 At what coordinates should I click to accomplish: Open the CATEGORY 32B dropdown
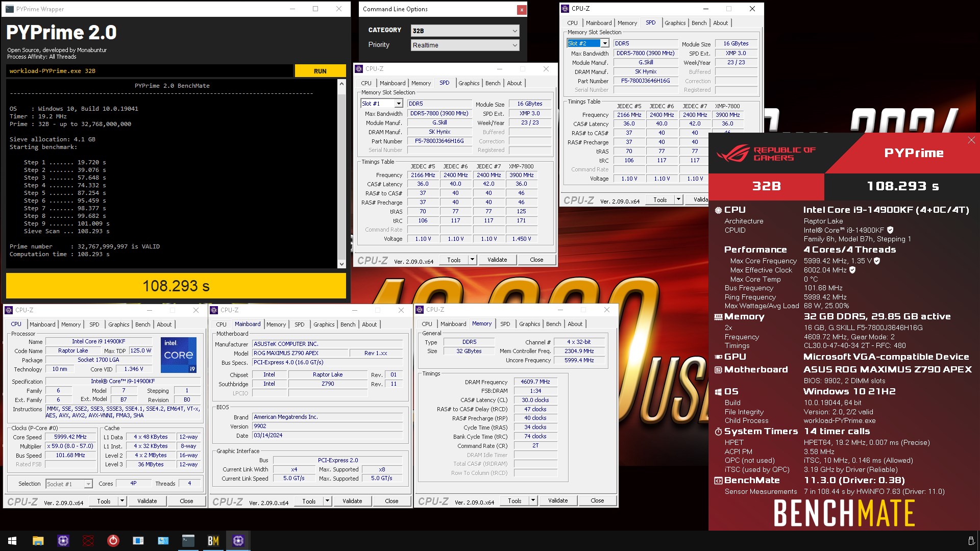coord(465,31)
